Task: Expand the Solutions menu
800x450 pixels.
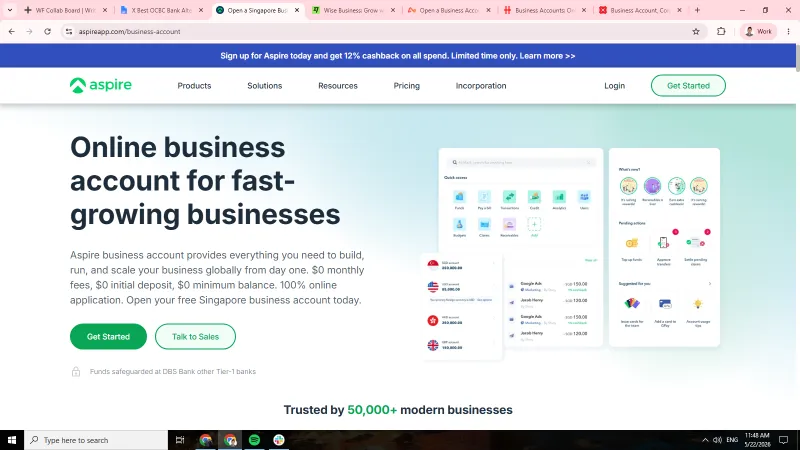Action: (264, 86)
